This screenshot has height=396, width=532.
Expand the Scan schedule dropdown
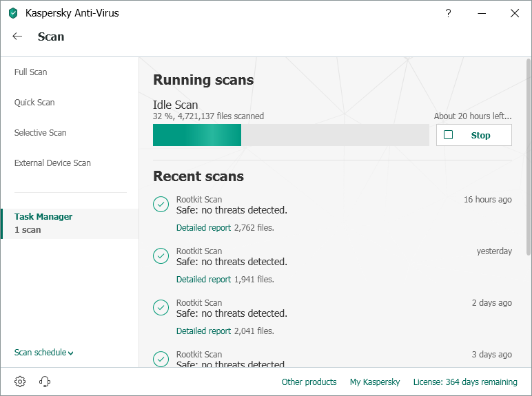[x=43, y=353]
